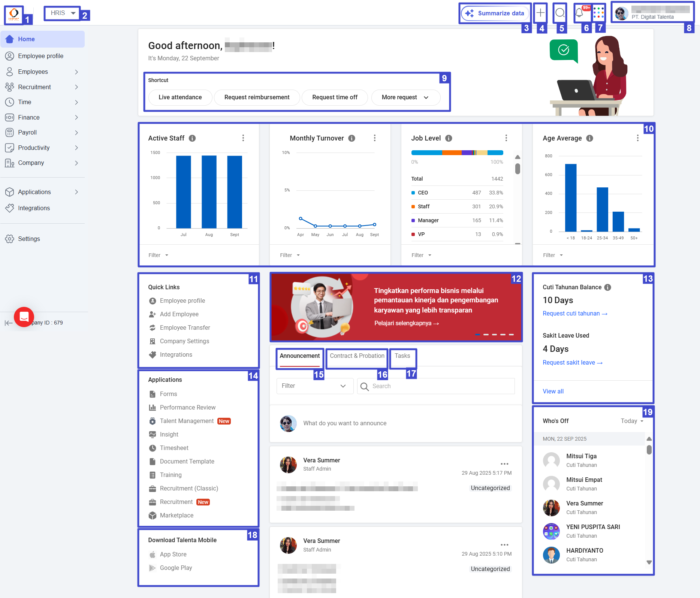Open the notifications bell icon
This screenshot has height=598, width=700.
click(579, 13)
